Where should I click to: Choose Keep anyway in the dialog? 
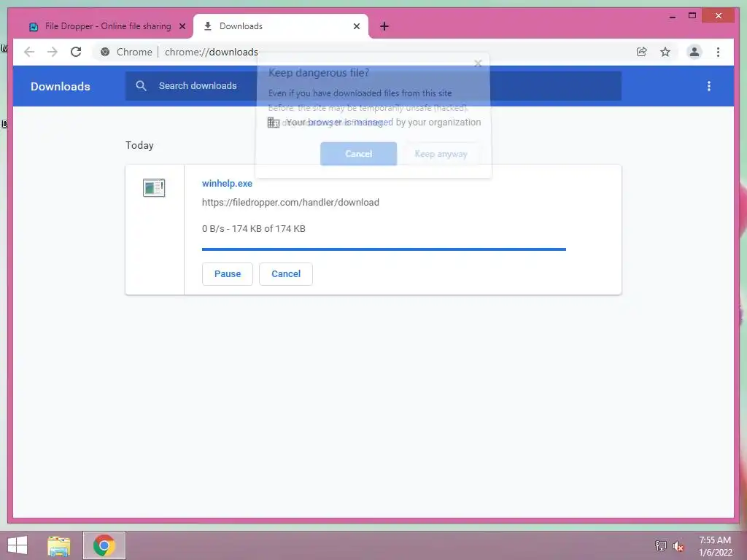pyautogui.click(x=441, y=154)
